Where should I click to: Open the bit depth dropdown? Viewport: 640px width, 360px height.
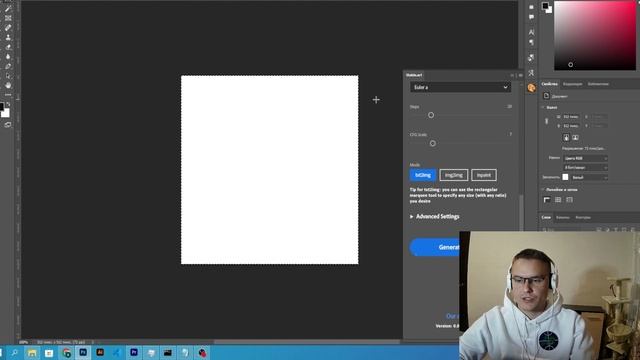point(585,168)
